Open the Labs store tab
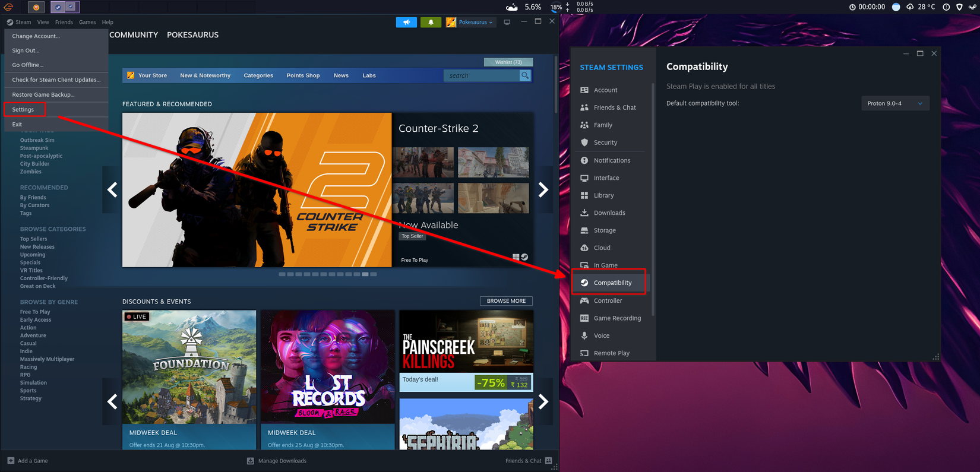The width and height of the screenshot is (980, 472). pyautogui.click(x=369, y=75)
